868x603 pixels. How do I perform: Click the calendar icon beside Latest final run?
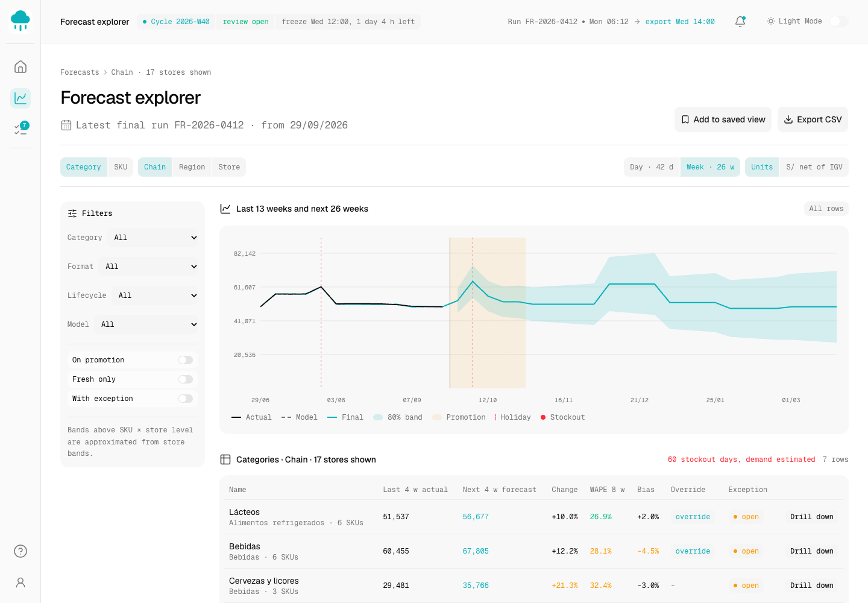point(66,125)
